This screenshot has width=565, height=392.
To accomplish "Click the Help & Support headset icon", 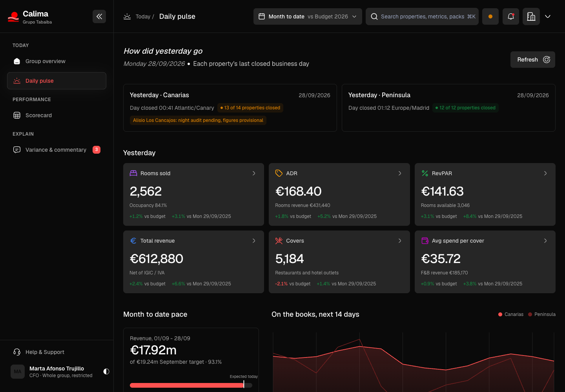I will [17, 352].
